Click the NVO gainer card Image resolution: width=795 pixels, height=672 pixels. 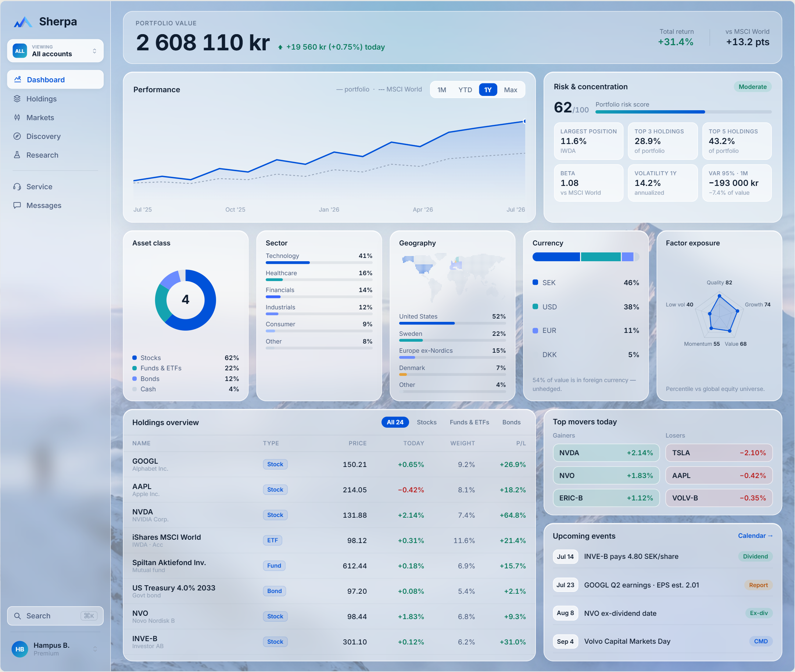pos(606,475)
